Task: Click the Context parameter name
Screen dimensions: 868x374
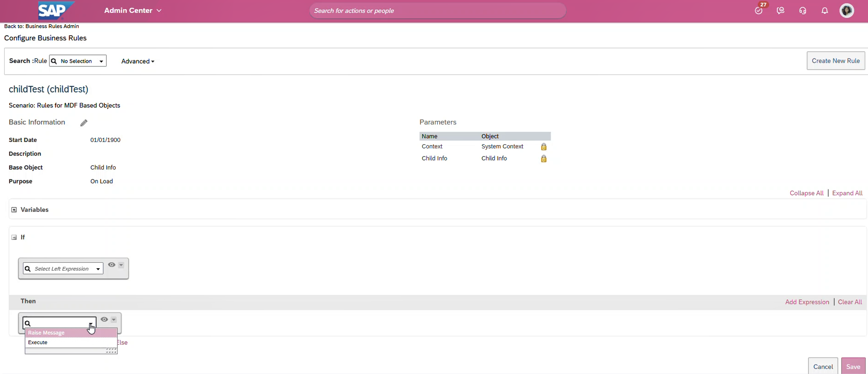Action: pos(432,146)
